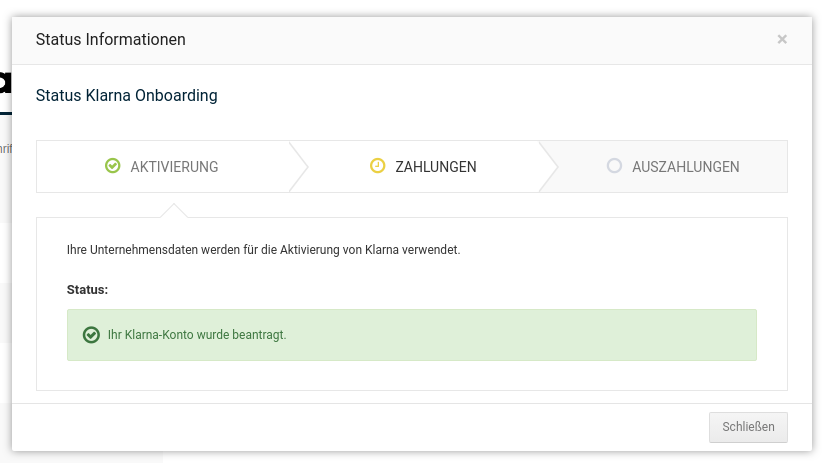Click the "Status Klarna Onboarding" heading

(x=126, y=96)
